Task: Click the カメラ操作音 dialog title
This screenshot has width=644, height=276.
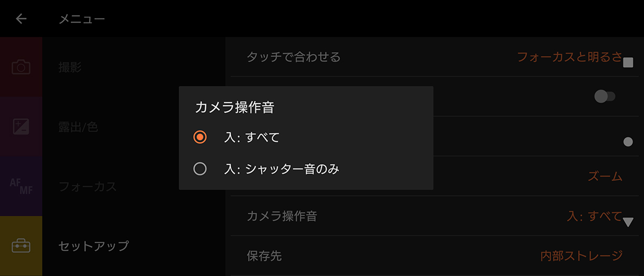Action: point(235,107)
